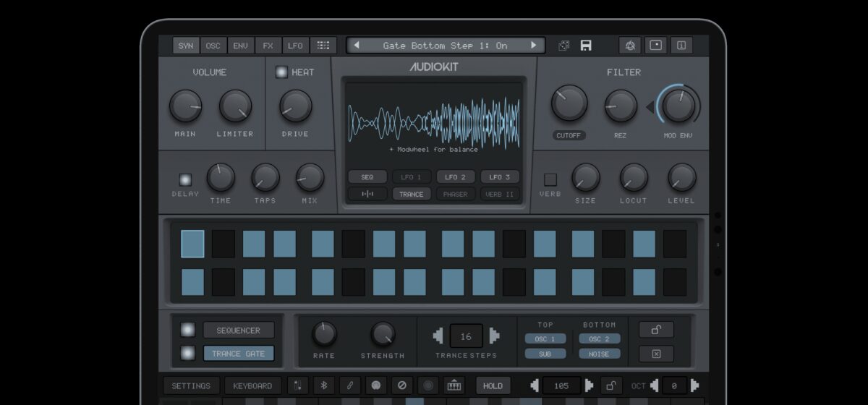The image size is (868, 405).
Task: Click the preset name display Gate Bottom Step
Action: tap(445, 46)
